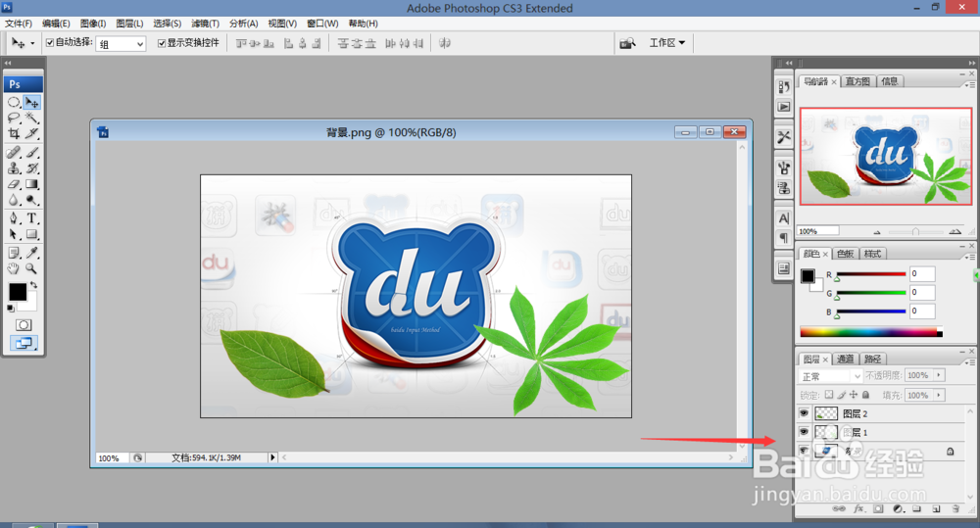Toggle lock transparent pixels icon

[x=829, y=395]
